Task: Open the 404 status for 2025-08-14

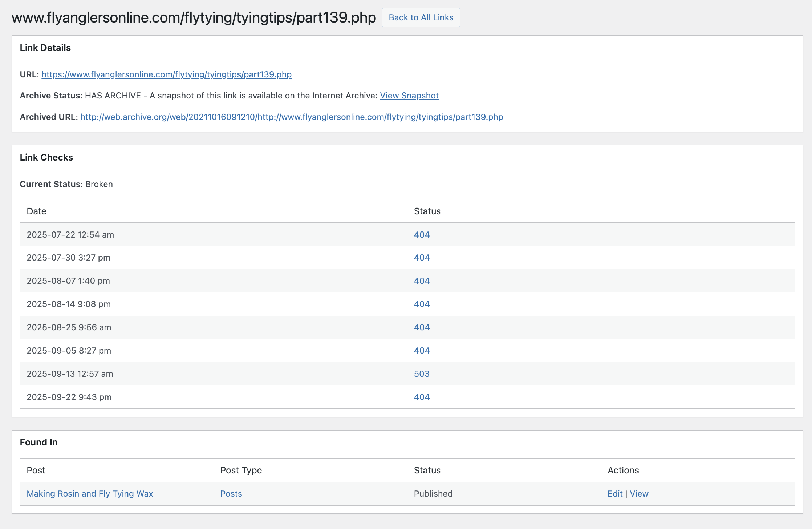Action: pyautogui.click(x=422, y=304)
